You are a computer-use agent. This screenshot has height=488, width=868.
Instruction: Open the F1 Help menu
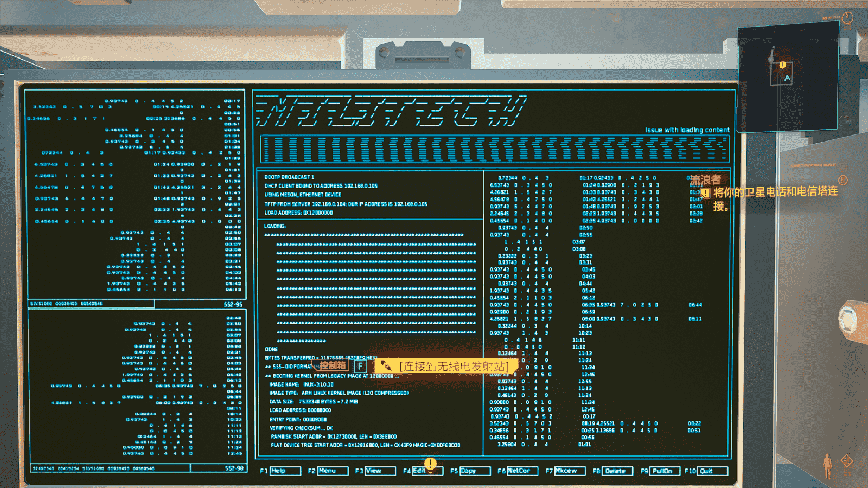tap(285, 471)
